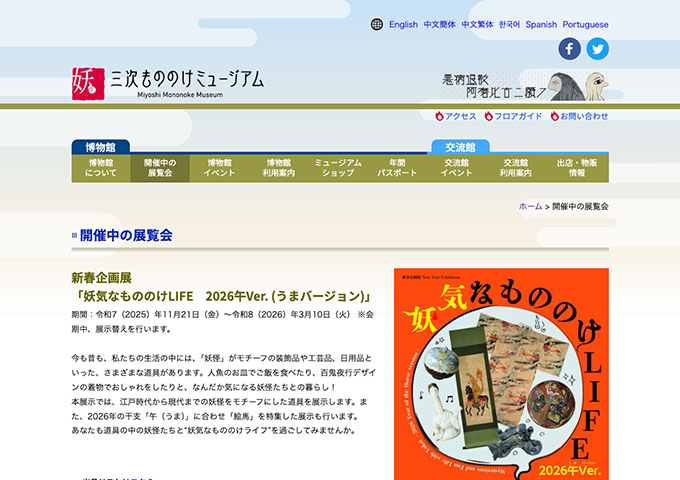Click the red 妖 museum logo
Image resolution: width=680 pixels, height=480 pixels.
tap(88, 84)
